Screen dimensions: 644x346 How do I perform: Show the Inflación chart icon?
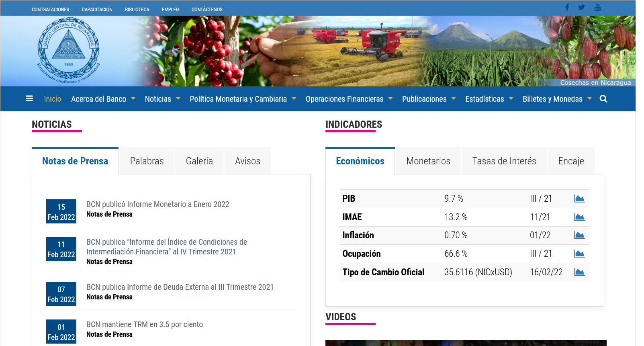[579, 235]
